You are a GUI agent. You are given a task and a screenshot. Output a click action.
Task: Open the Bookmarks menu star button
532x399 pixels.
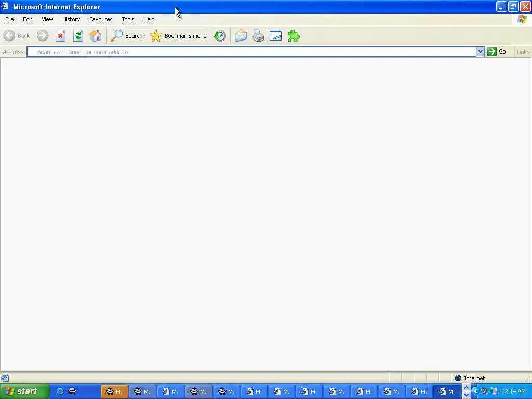(x=178, y=36)
